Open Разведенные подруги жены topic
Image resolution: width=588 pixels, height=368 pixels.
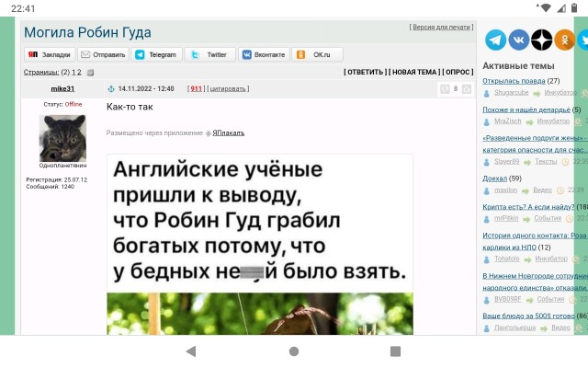[x=534, y=144]
